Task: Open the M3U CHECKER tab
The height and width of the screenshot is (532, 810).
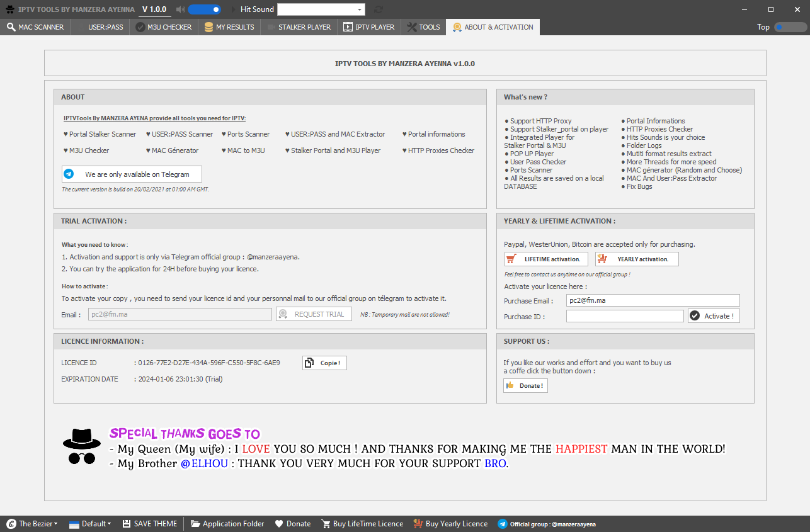Action: coord(164,27)
